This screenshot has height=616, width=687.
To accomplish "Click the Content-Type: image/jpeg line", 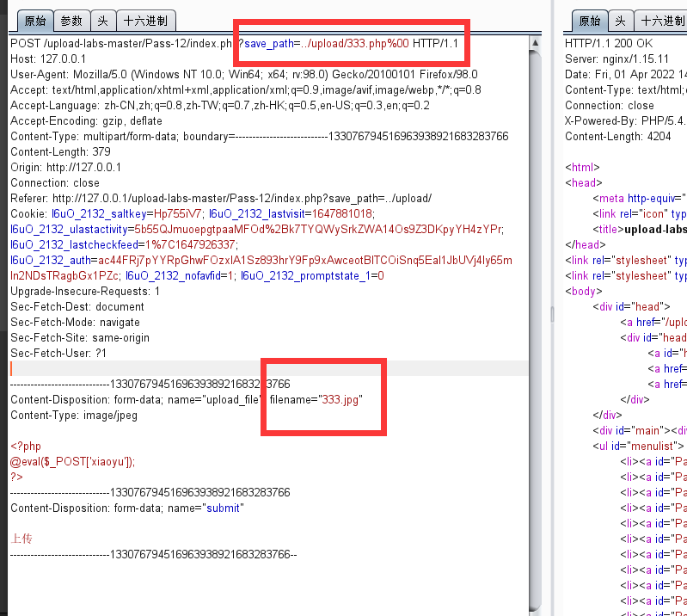I will 74,415.
